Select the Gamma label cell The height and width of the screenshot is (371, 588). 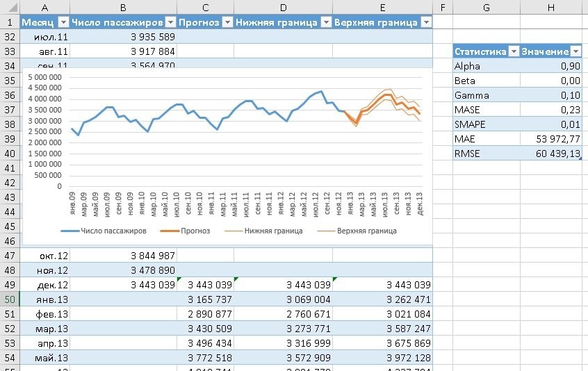(487, 95)
